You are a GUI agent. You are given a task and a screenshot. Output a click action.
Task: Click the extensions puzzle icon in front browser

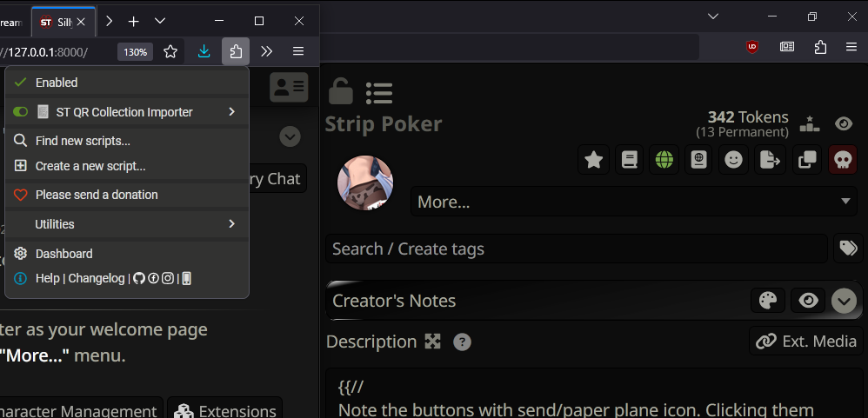coord(236,51)
